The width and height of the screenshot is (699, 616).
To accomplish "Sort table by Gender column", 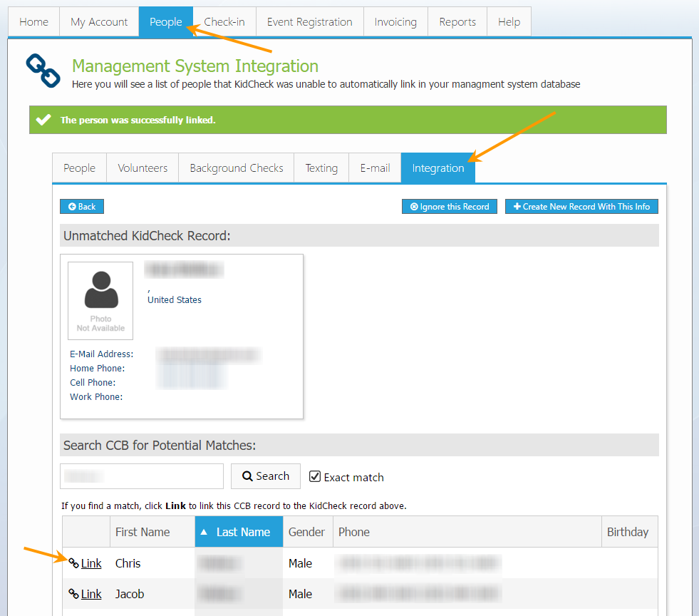I will [x=306, y=532].
